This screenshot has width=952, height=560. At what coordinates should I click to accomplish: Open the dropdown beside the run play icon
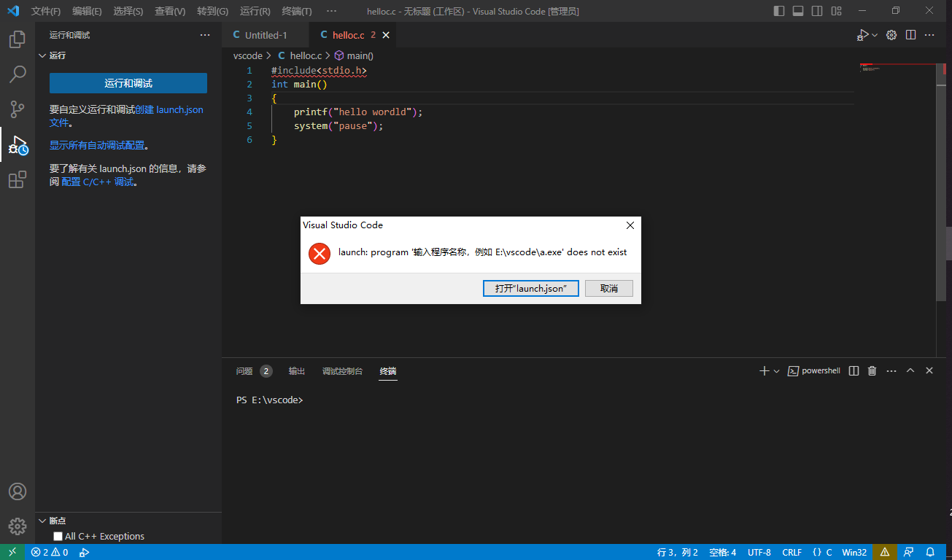pyautogui.click(x=875, y=35)
